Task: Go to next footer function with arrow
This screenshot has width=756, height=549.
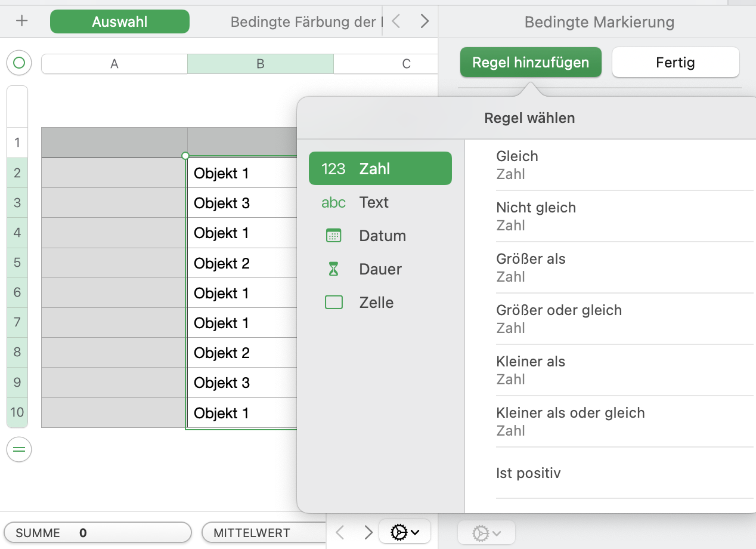Action: pyautogui.click(x=368, y=532)
